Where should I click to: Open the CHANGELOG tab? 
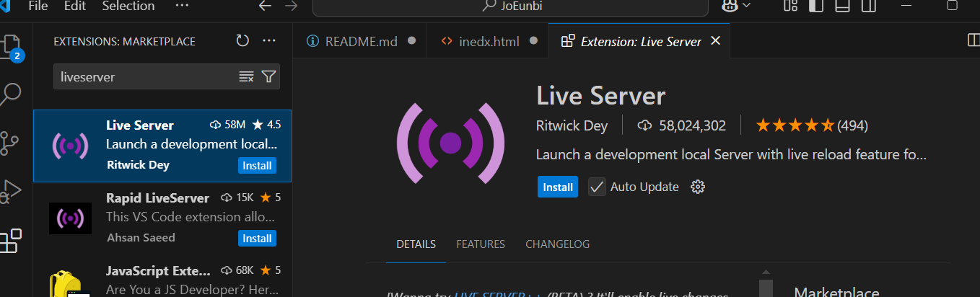tap(557, 244)
